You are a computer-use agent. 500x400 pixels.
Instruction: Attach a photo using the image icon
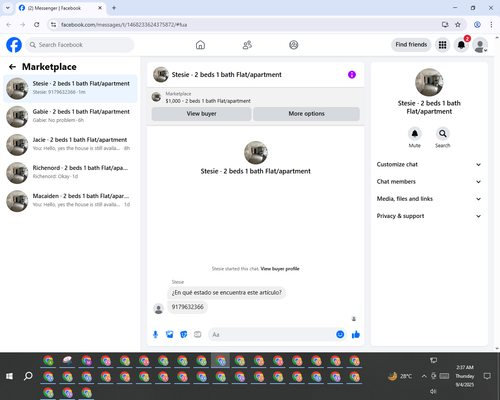170,334
